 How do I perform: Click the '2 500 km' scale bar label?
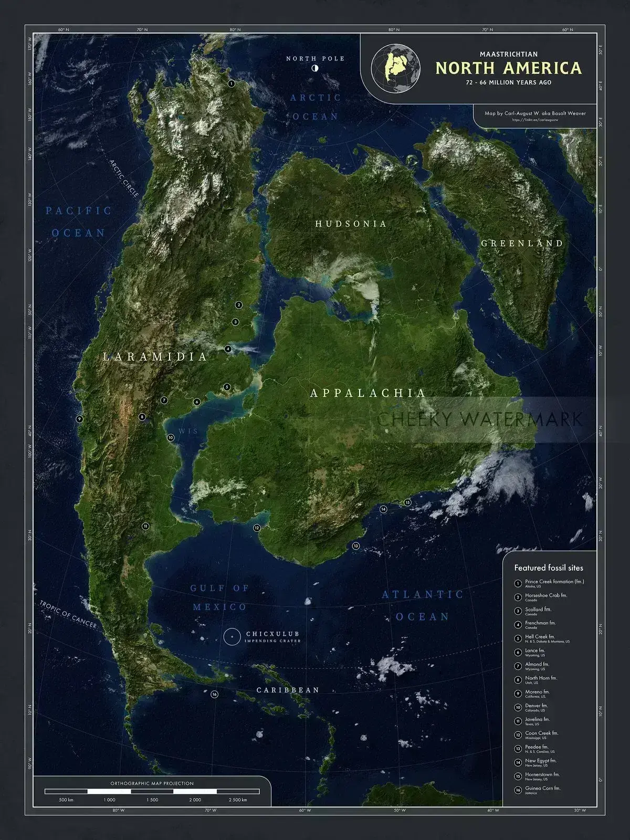(x=237, y=800)
